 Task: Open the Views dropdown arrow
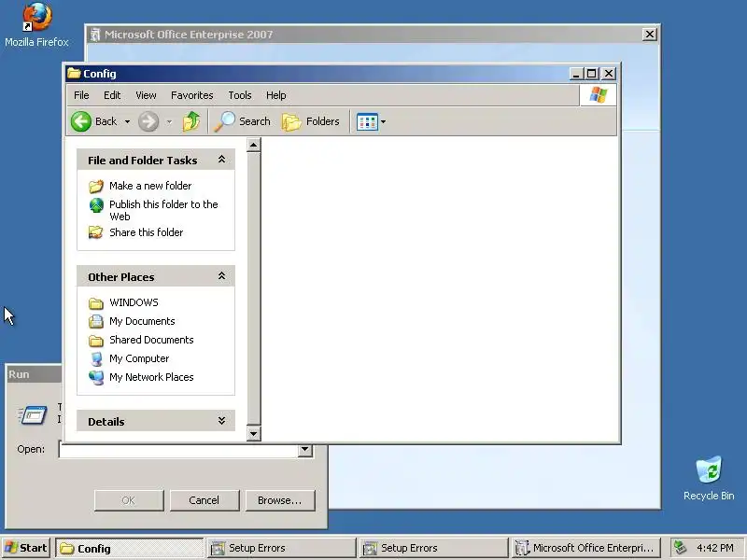(x=383, y=122)
